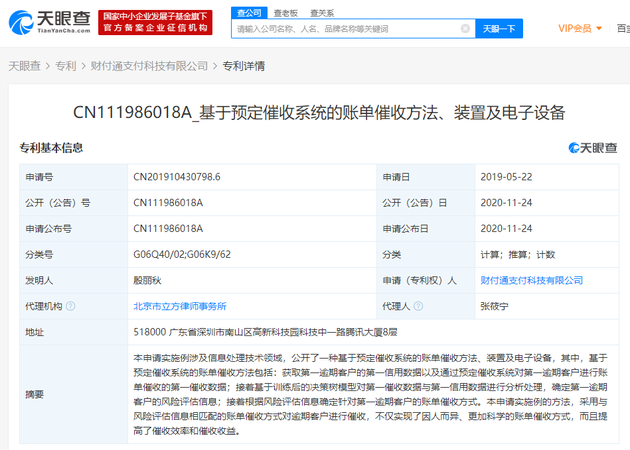Click the 天眼查 breadcrumb link

pyautogui.click(x=25, y=66)
